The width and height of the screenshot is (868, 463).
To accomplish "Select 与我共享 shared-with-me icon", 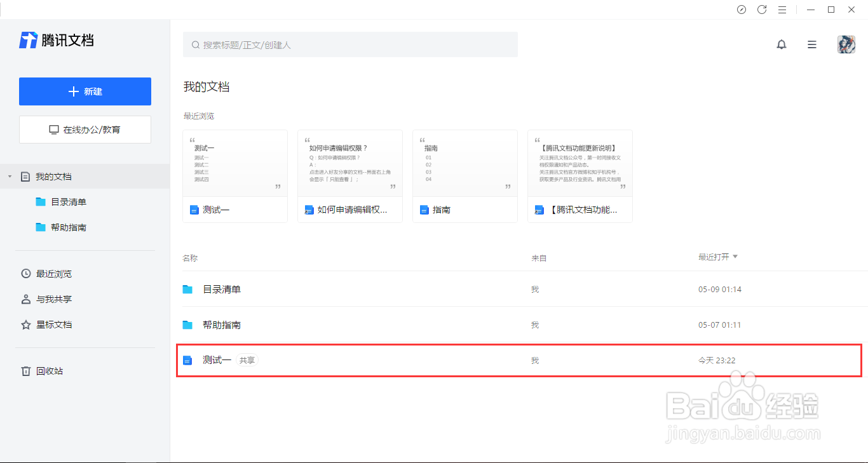I will 25,299.
